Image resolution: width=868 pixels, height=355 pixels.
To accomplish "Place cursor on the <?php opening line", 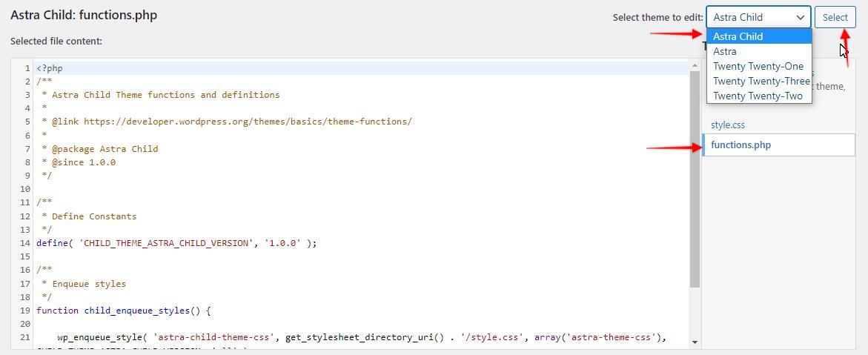I will pos(50,68).
